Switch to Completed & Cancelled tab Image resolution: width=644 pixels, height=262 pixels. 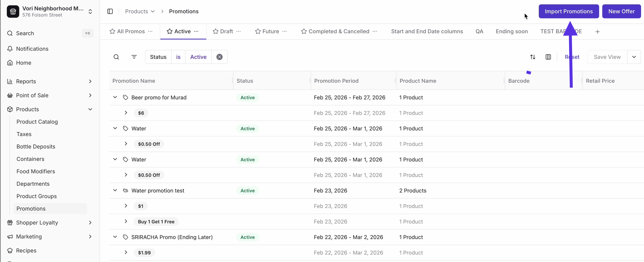(x=338, y=31)
